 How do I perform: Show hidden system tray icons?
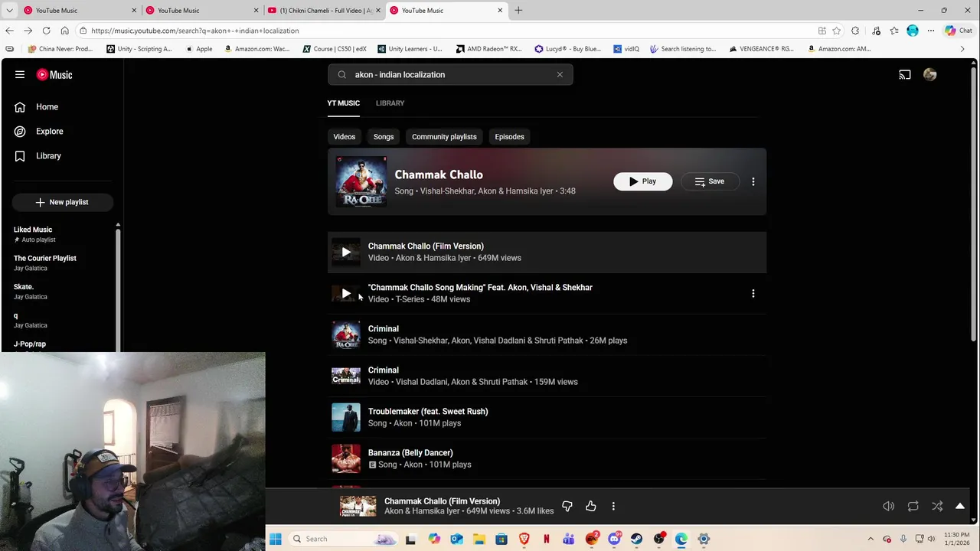coord(871,539)
